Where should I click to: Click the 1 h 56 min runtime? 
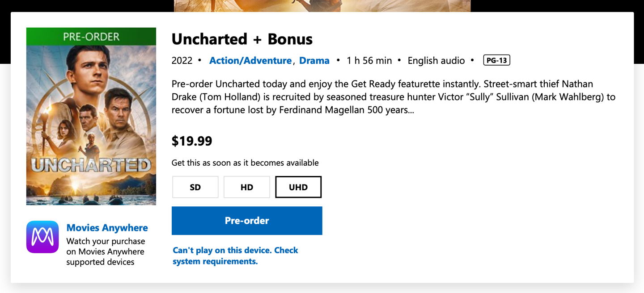(369, 61)
